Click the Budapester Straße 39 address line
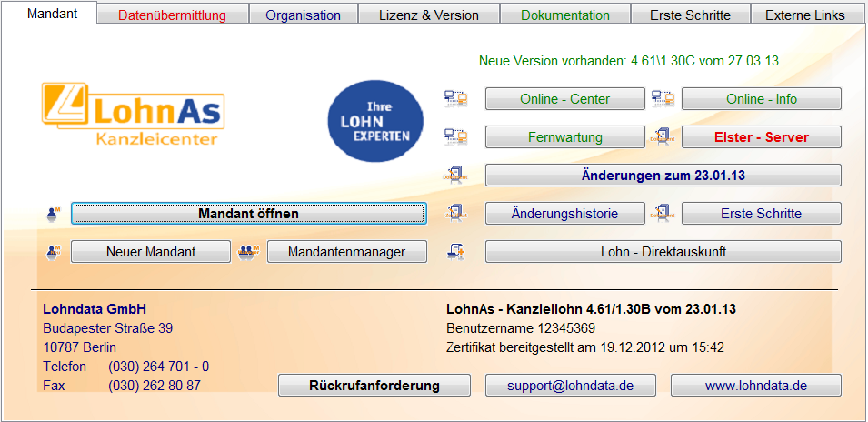This screenshot has width=868, height=422. (108, 328)
